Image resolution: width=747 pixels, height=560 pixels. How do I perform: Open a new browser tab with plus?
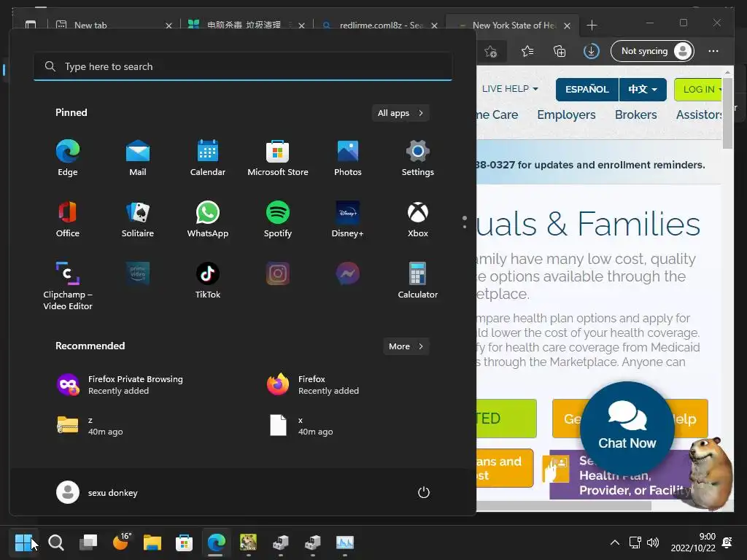(592, 26)
